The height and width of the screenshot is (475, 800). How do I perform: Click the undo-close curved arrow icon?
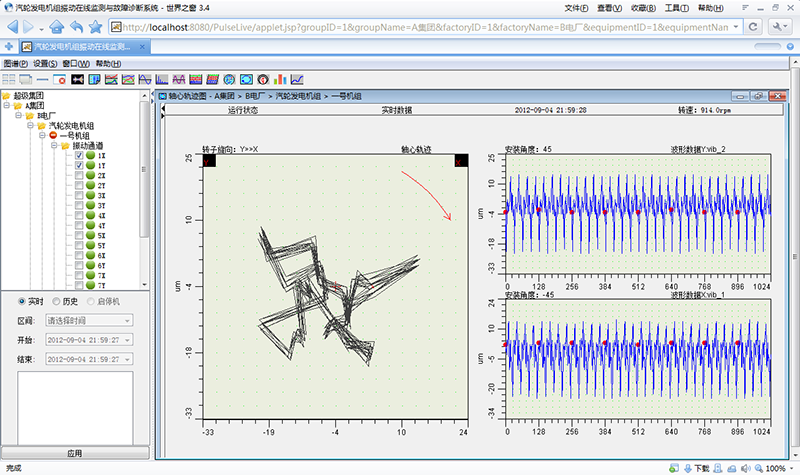tap(76, 27)
